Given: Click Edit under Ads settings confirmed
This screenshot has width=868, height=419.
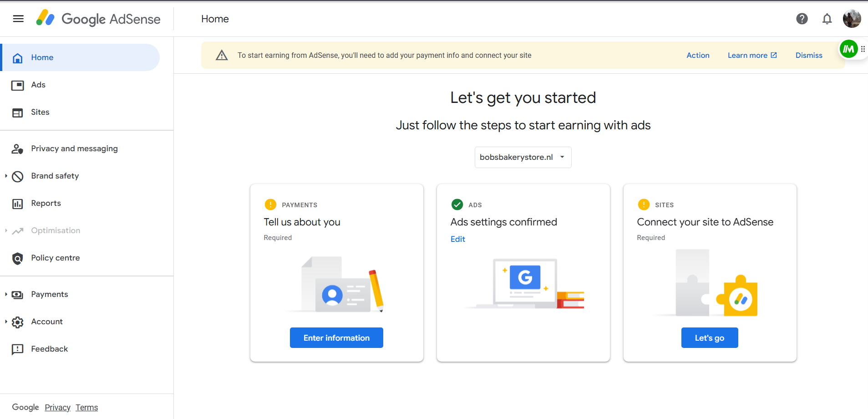Looking at the screenshot, I should click(x=457, y=239).
